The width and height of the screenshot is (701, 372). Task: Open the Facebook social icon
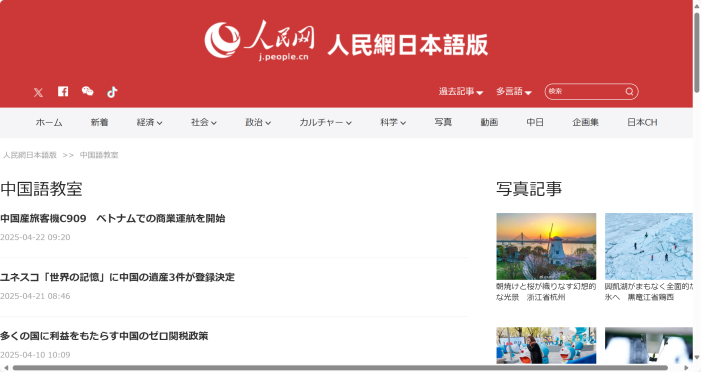pos(63,92)
